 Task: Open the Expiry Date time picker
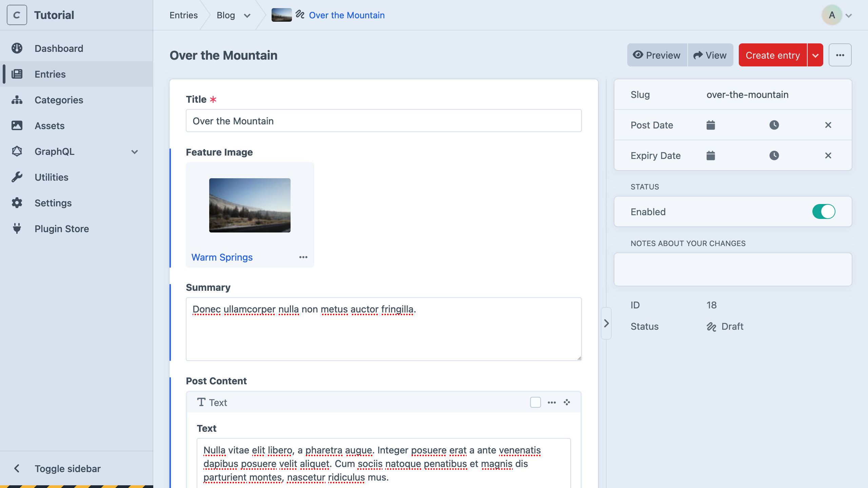pos(774,155)
